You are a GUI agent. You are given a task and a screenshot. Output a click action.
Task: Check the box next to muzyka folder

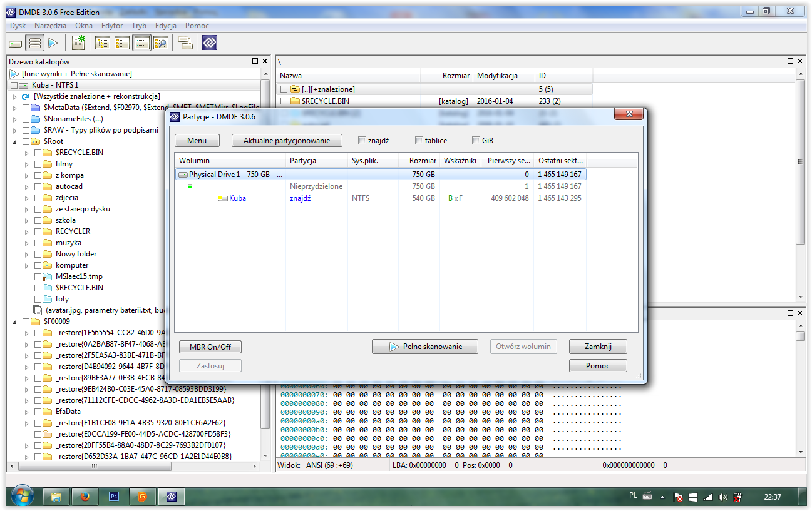(38, 243)
